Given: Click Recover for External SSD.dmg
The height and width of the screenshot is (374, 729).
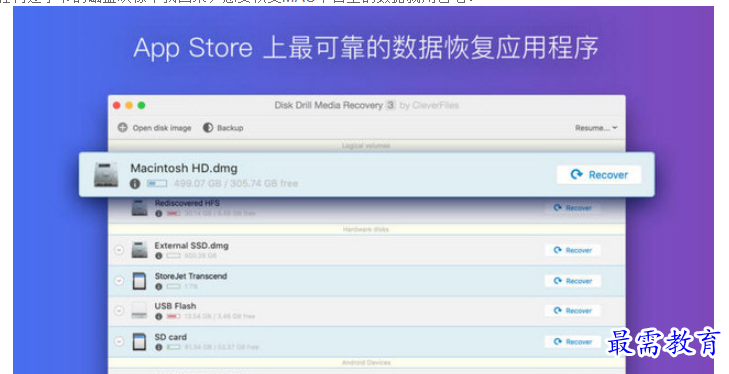Looking at the screenshot, I should pos(573,250).
